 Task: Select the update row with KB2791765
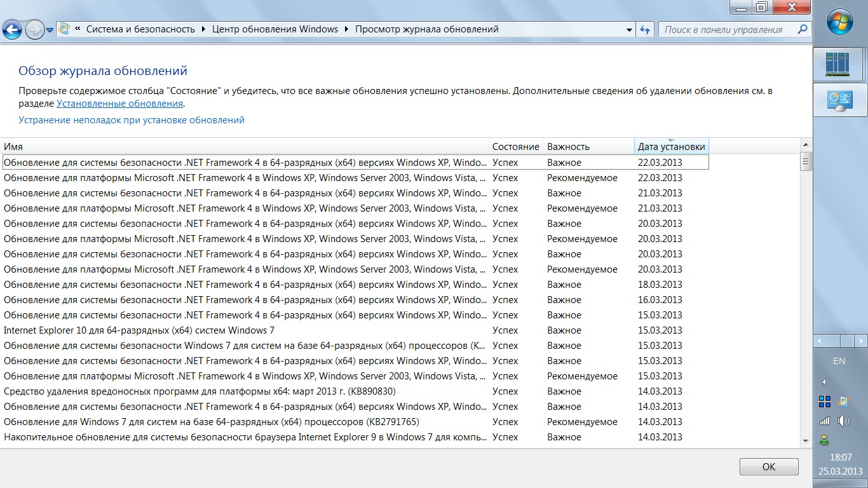point(355,422)
